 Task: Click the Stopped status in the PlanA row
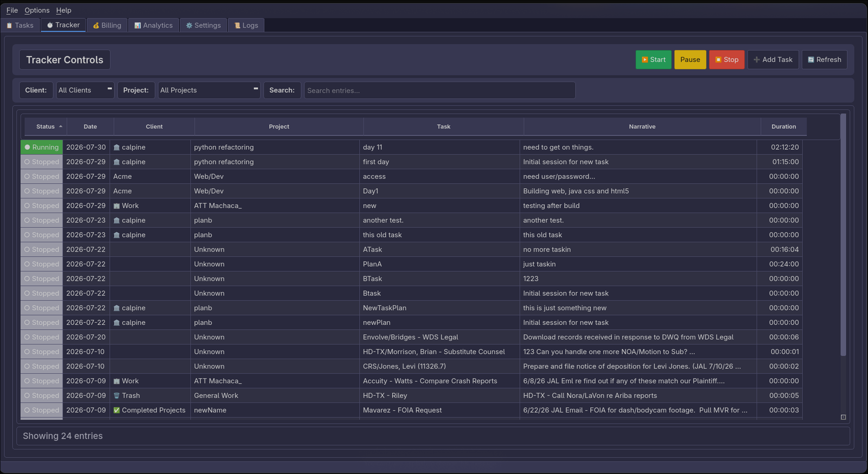point(42,264)
